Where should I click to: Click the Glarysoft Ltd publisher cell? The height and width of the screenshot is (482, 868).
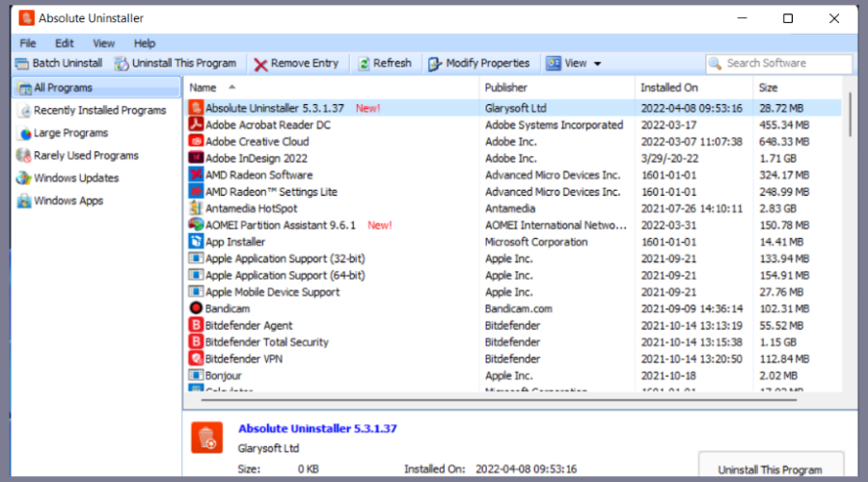pos(515,108)
